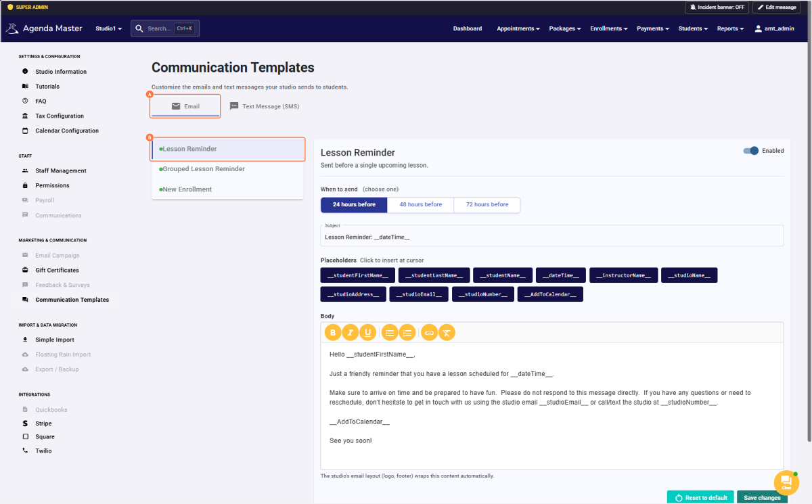Viewport: 812px width, 504px height.
Task: Insert the __studentFirstName__ placeholder
Action: pyautogui.click(x=358, y=275)
